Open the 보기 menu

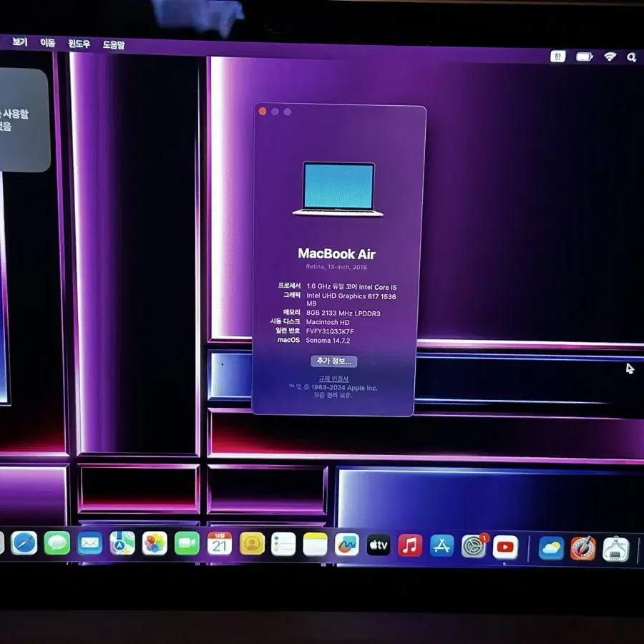pyautogui.click(x=19, y=42)
